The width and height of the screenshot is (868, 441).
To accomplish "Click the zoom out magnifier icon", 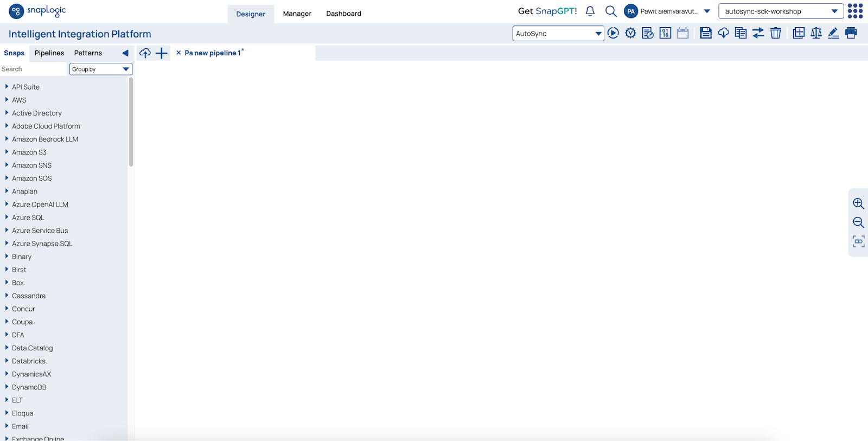I will (858, 222).
